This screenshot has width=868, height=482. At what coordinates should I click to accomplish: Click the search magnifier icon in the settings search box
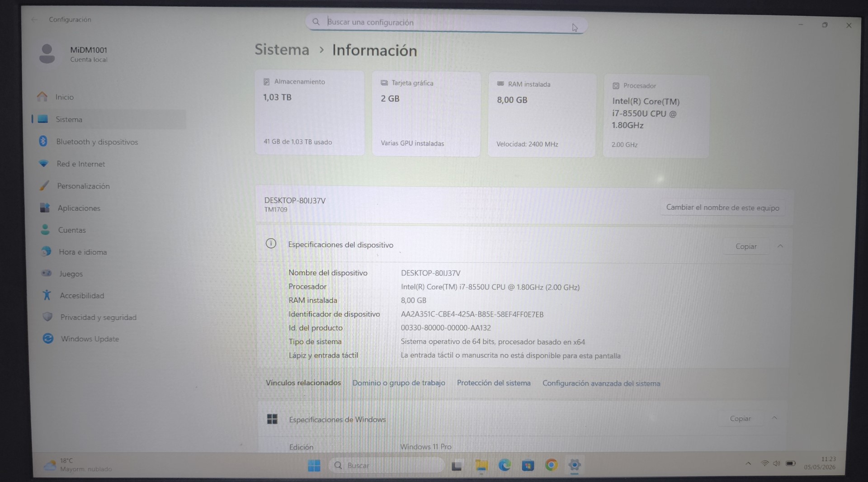point(316,21)
